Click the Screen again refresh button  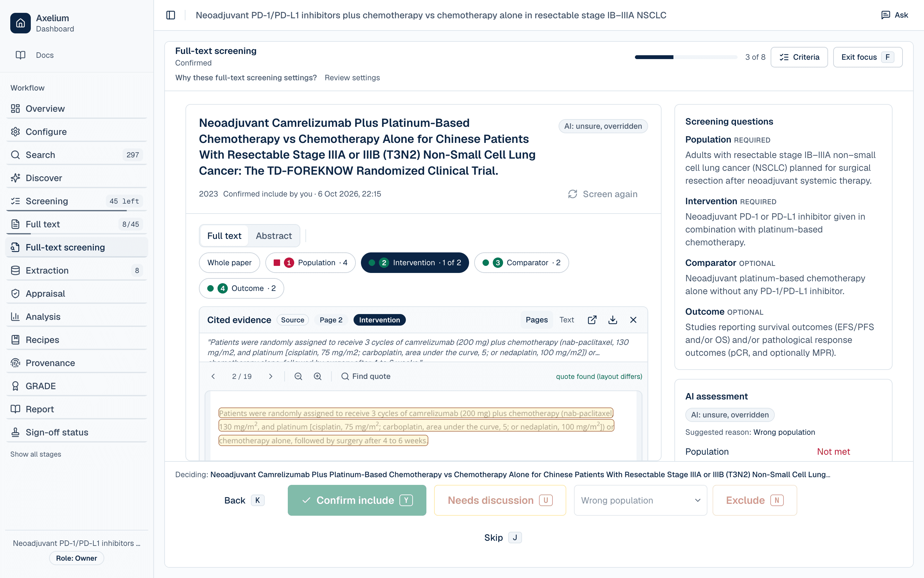click(x=603, y=194)
